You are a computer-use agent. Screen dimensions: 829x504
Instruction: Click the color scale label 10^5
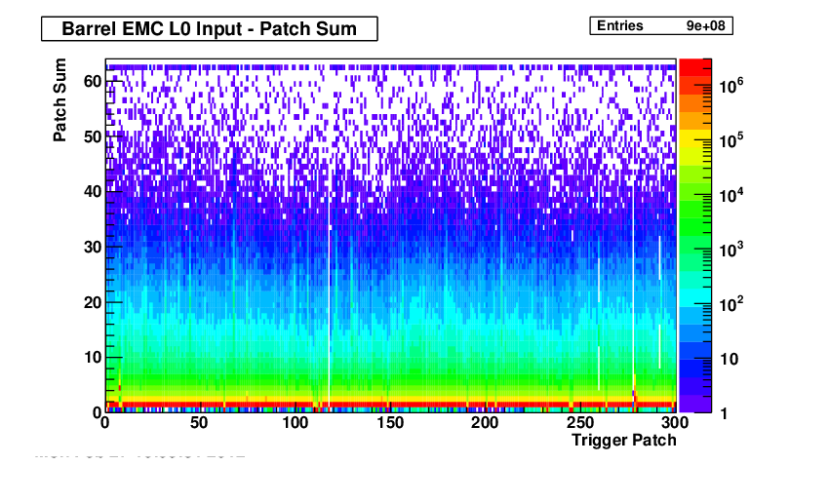pyautogui.click(x=731, y=140)
